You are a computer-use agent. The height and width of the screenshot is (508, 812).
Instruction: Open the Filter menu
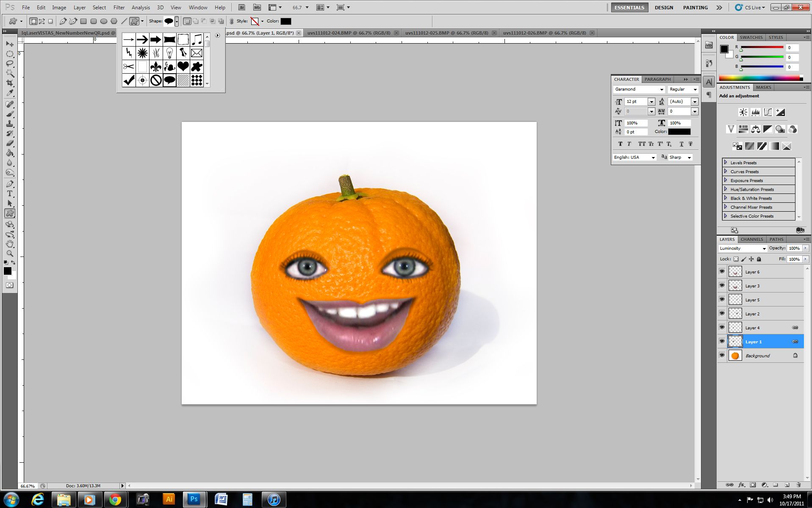pyautogui.click(x=119, y=7)
